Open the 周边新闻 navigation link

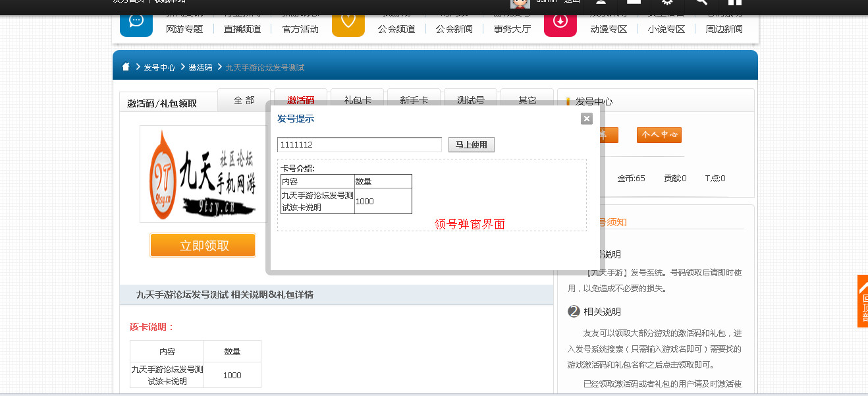pos(724,29)
